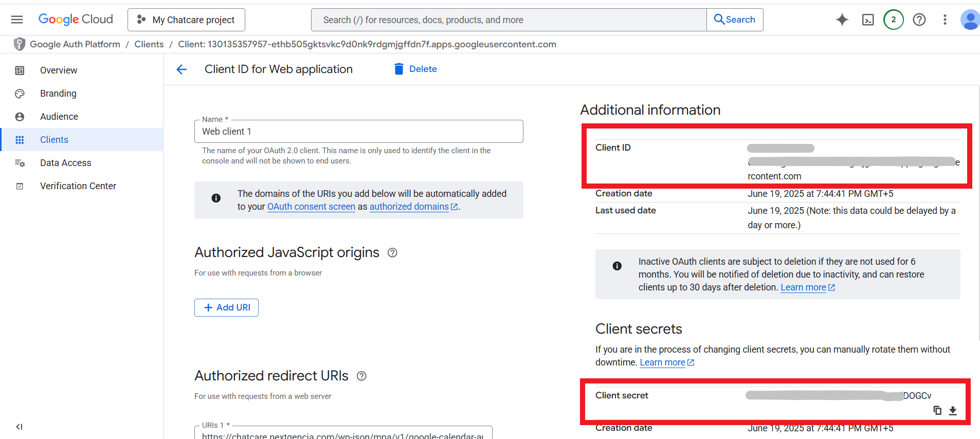The image size is (980, 439).
Task: Show help for Authorized redirect URIs
Action: [x=361, y=376]
